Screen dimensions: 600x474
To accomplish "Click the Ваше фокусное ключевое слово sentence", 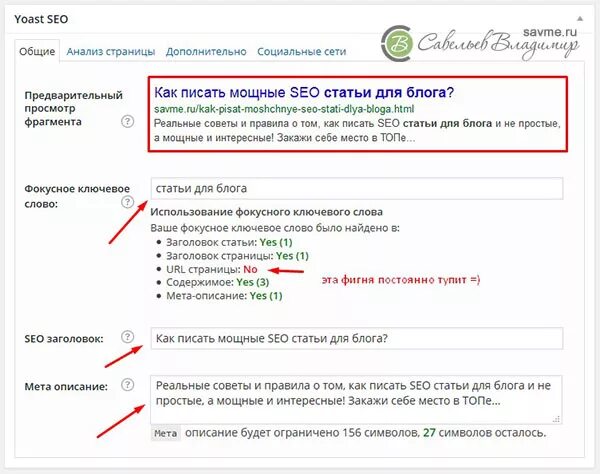I will coord(275,228).
